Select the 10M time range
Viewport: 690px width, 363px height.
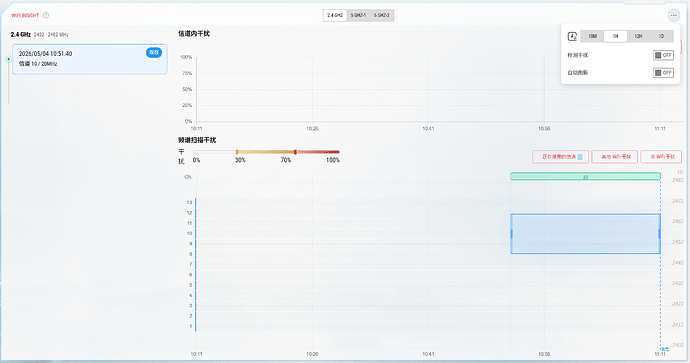pyautogui.click(x=592, y=36)
